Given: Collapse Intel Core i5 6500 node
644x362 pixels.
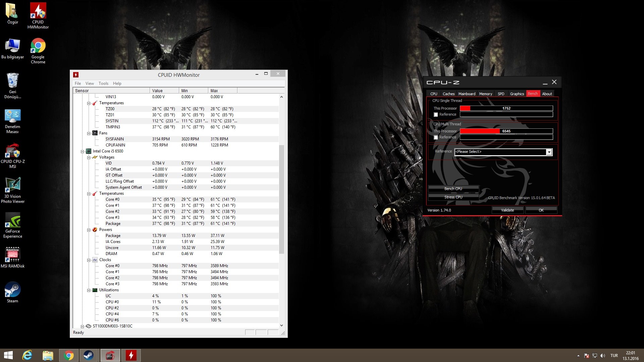Looking at the screenshot, I should click(82, 152).
